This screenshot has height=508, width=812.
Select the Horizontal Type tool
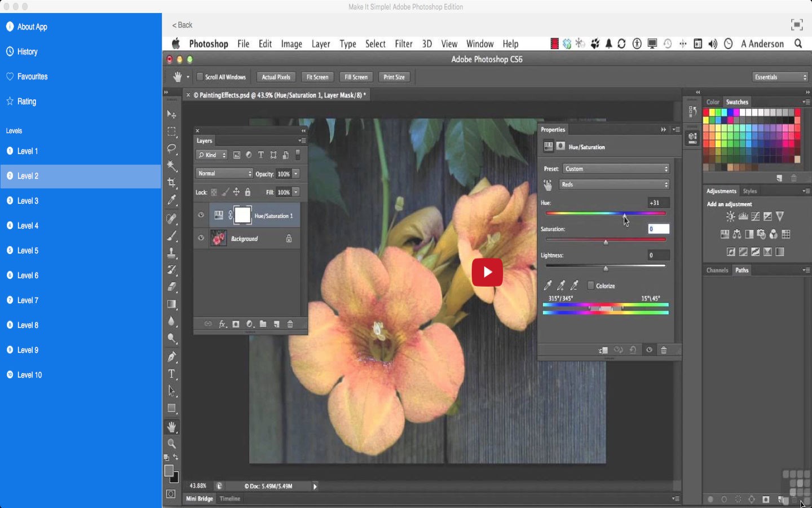click(x=172, y=374)
